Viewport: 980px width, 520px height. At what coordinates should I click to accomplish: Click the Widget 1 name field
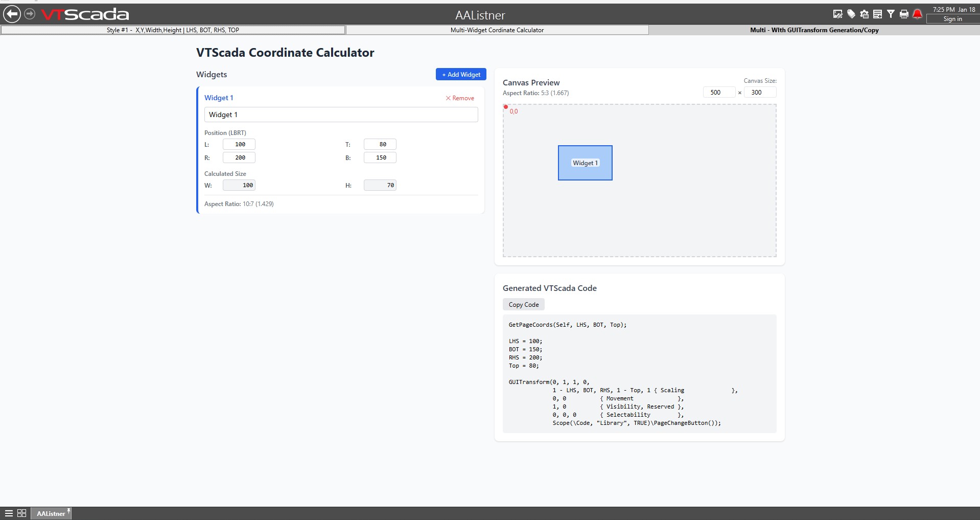(x=341, y=115)
